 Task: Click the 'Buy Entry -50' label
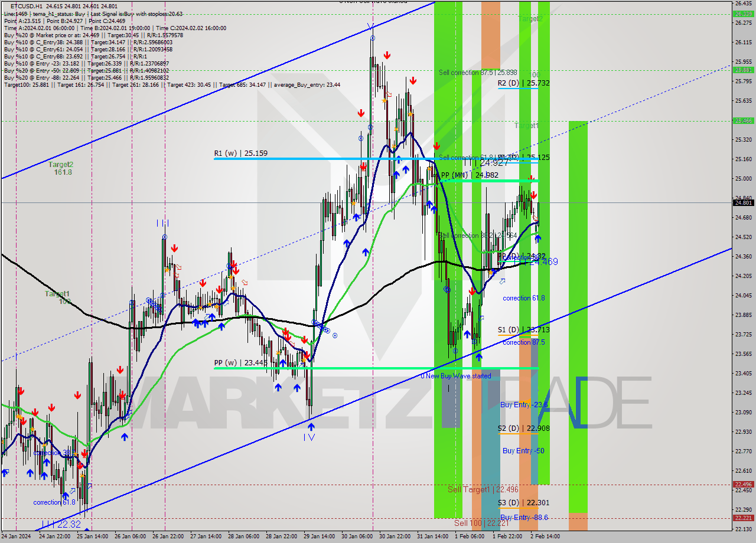[x=523, y=451]
